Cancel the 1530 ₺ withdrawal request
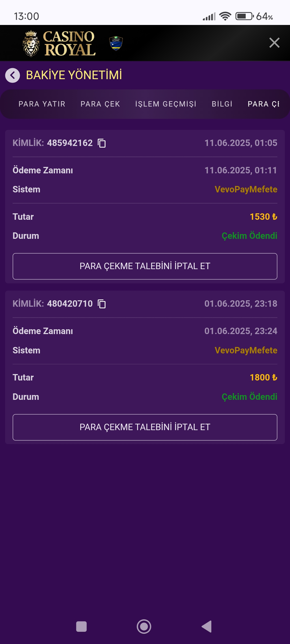The image size is (290, 644). (145, 266)
